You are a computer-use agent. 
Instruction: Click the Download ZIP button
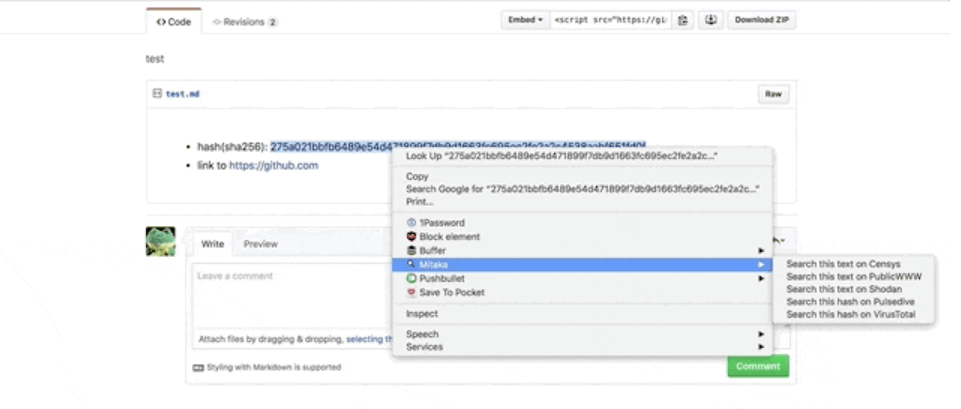762,20
